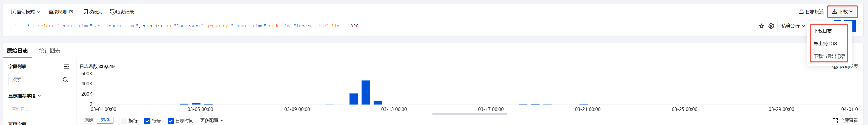Image resolution: width=868 pixels, height=125 pixels.
Task: Collapse field list panel icon
Action: (x=66, y=67)
